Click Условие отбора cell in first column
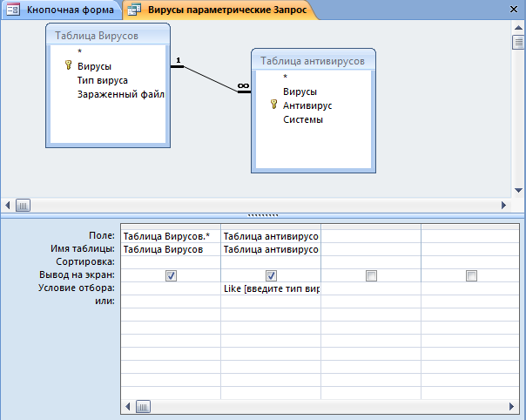The image size is (526, 420). [x=171, y=288]
